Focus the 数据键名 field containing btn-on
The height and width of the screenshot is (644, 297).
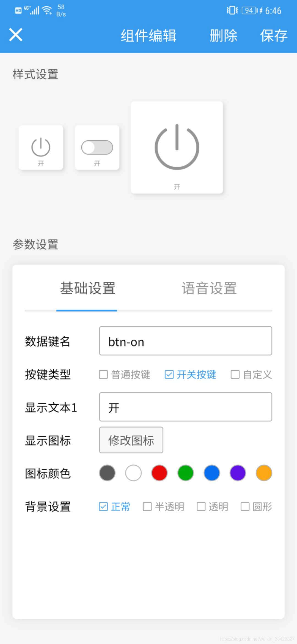(186, 341)
